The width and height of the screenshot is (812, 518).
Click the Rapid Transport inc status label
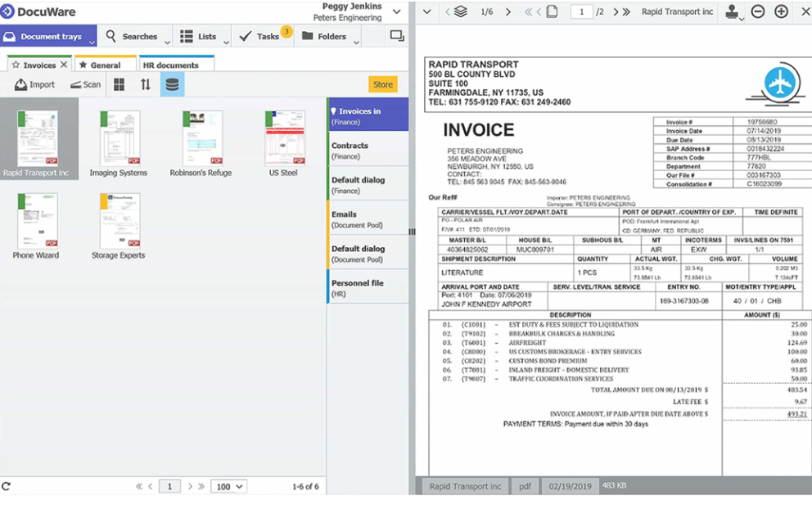pos(465,486)
